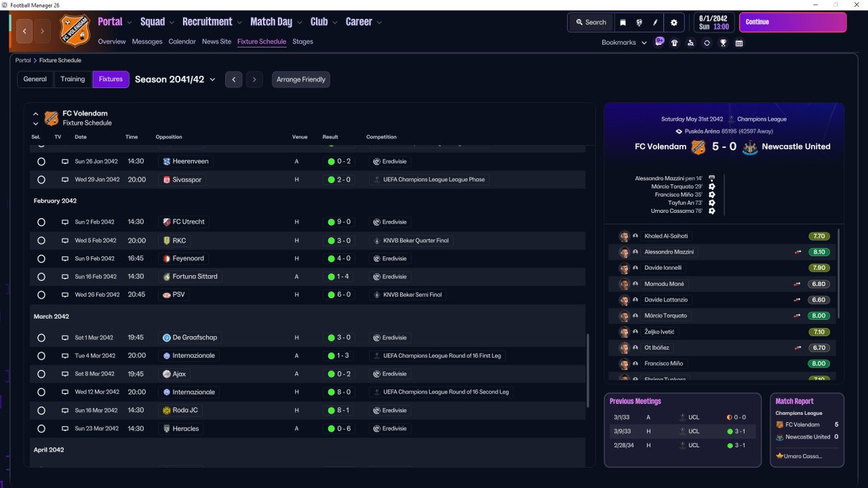Open Khaled Al-Saihati's player link
The height and width of the screenshot is (488, 868).
click(666, 236)
